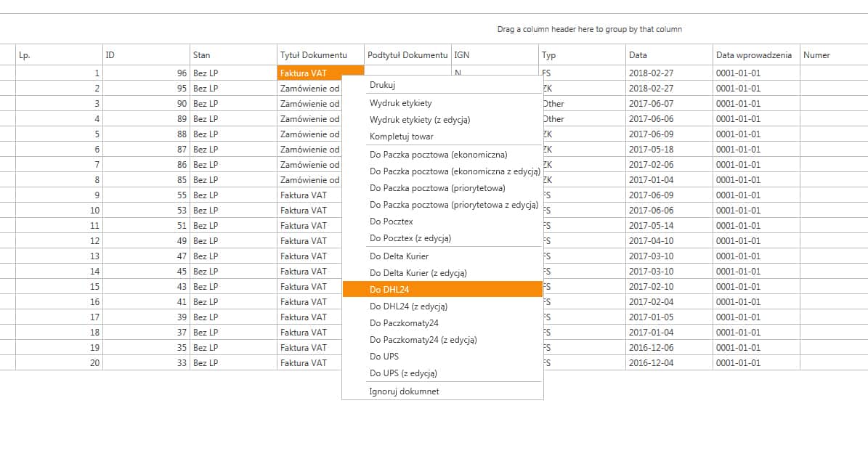Choose Do Paczka pocztowa (ekonomiczna z edycją)
Viewport: 868px width, 451px height.
point(442,171)
